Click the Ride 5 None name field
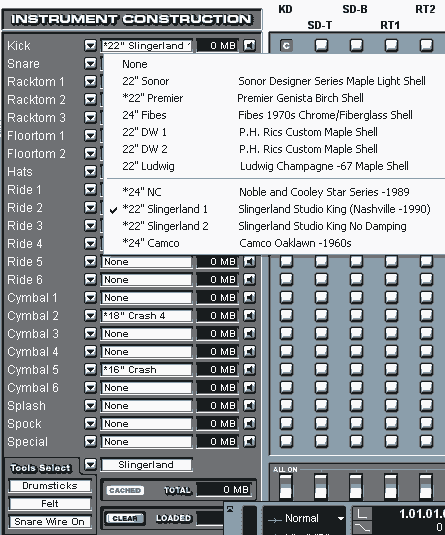Viewport: 445px width, 535px height. 146,262
